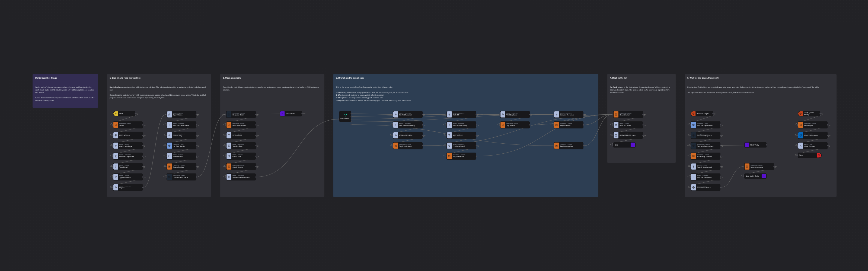Click the Type Password text icon
This screenshot has height=271, width=868.
(116, 177)
